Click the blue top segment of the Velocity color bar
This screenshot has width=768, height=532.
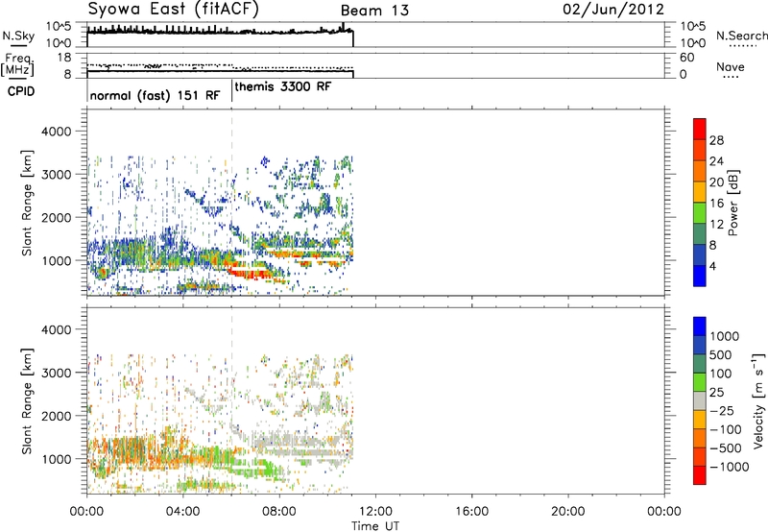click(x=700, y=326)
